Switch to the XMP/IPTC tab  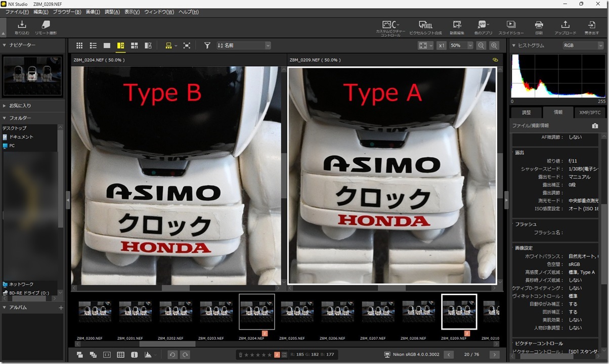590,112
